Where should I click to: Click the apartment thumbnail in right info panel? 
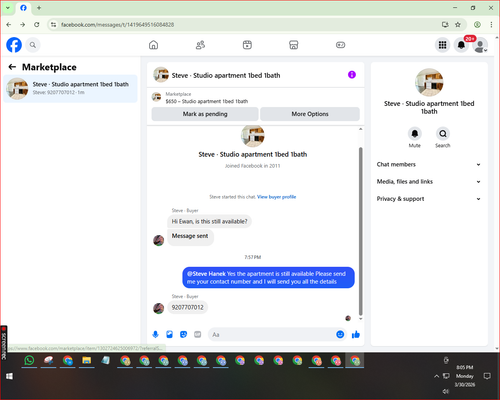tap(429, 82)
